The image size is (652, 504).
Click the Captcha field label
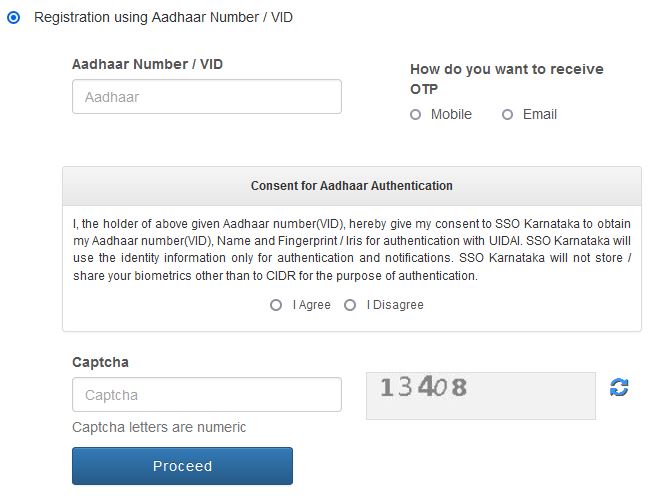(100, 362)
